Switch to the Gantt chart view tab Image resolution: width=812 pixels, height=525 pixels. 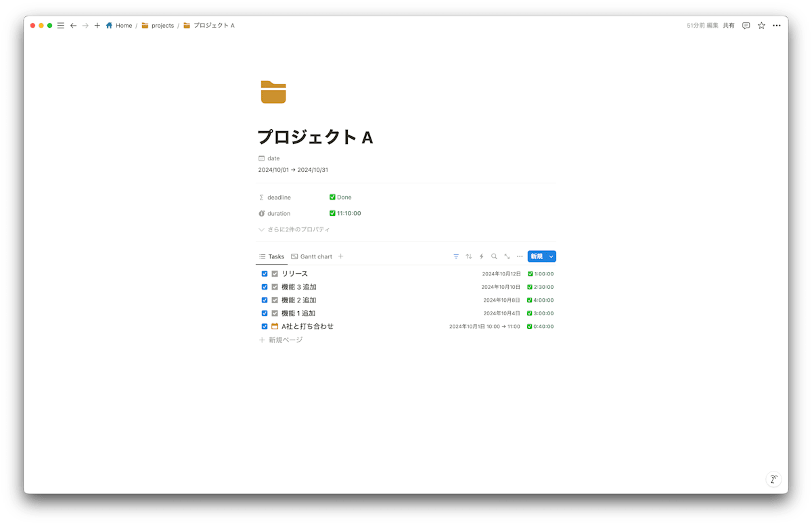[x=312, y=256]
